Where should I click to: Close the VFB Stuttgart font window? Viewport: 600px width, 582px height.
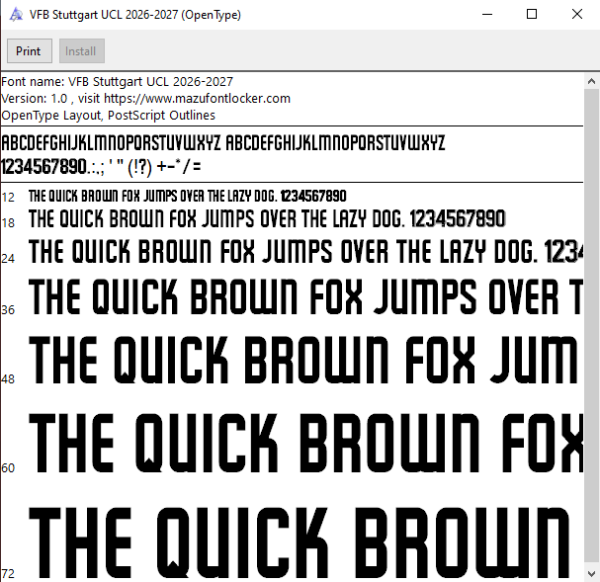click(577, 15)
